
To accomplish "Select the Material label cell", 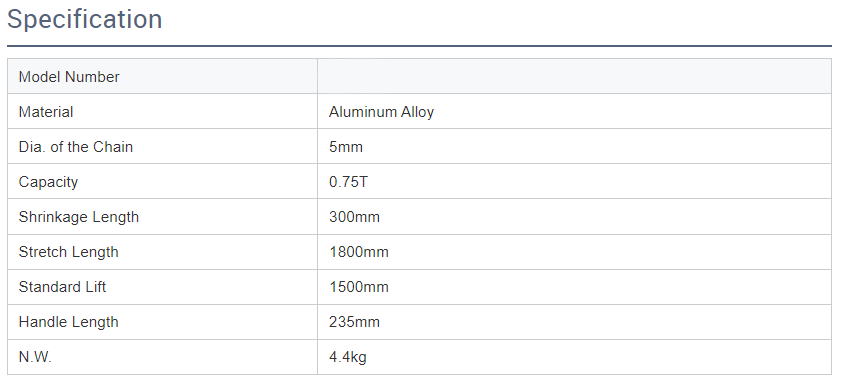I will (162, 111).
